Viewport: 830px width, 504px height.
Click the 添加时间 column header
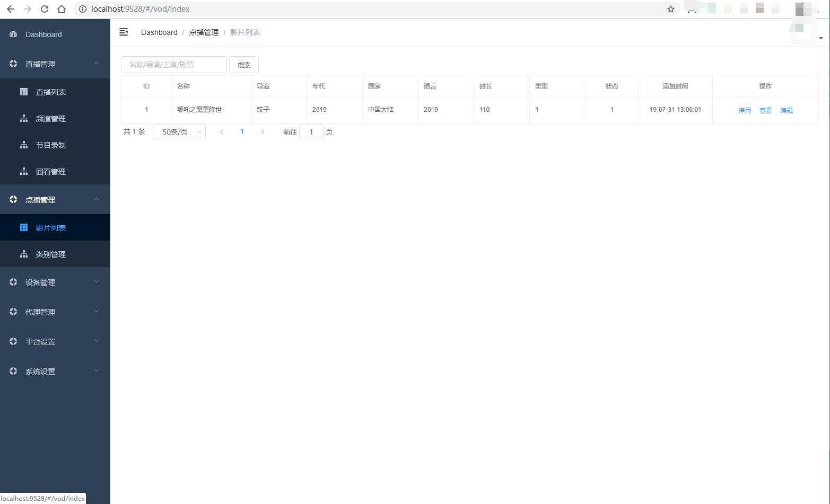675,86
